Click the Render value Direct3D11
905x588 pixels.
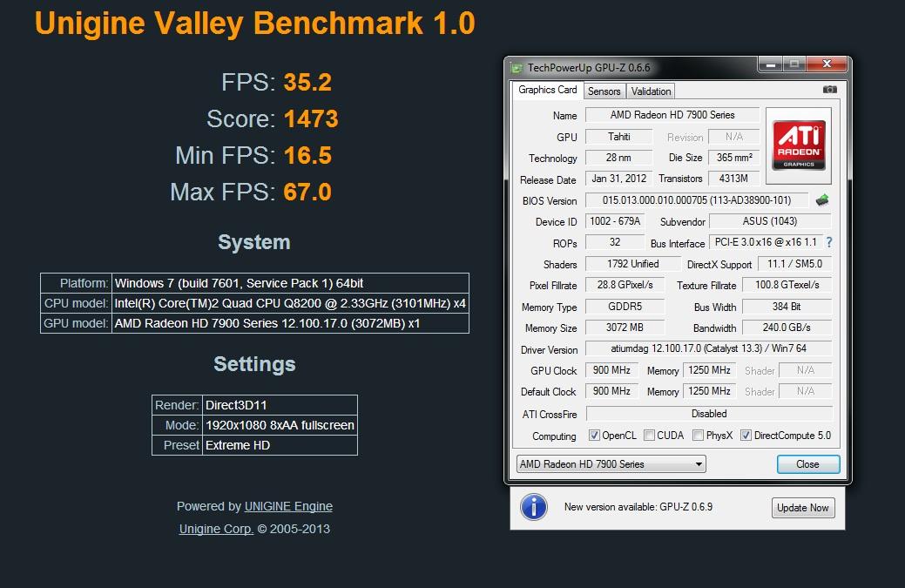coord(236,405)
